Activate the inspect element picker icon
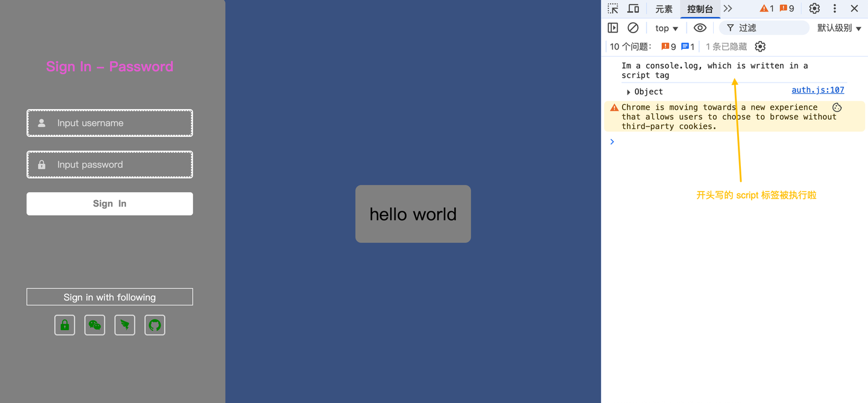 pyautogui.click(x=613, y=8)
